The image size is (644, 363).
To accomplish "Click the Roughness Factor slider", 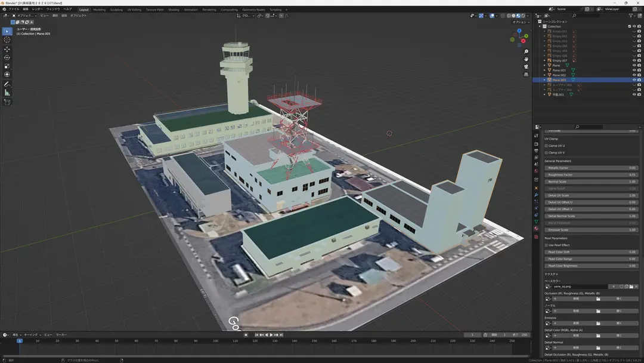I will (592, 175).
